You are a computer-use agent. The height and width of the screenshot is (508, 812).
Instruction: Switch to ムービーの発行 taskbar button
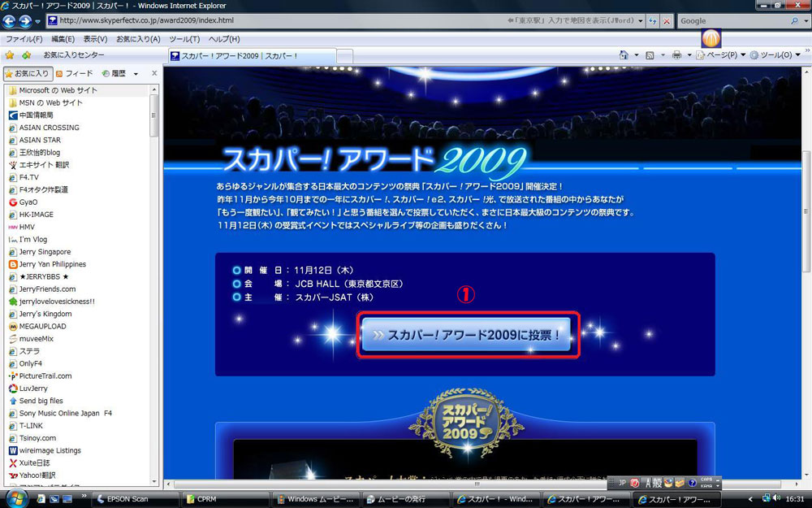click(406, 499)
